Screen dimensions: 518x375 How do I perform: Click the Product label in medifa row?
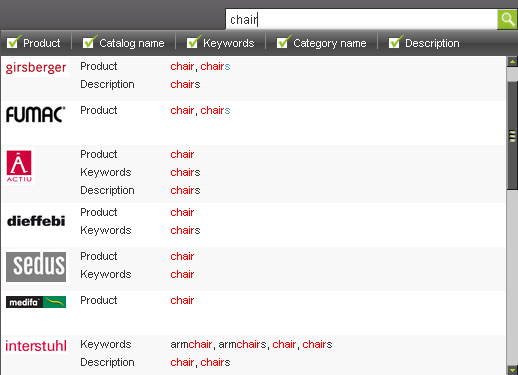99,300
